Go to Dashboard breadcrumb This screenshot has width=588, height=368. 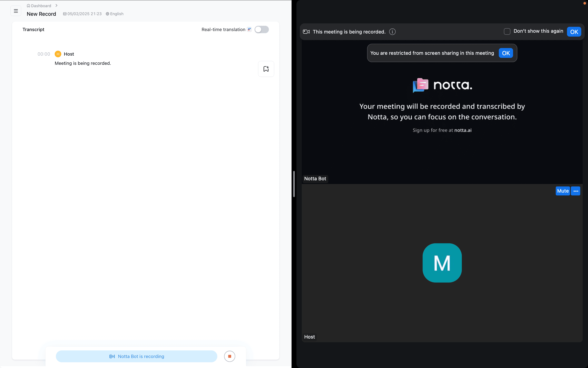coord(39,6)
